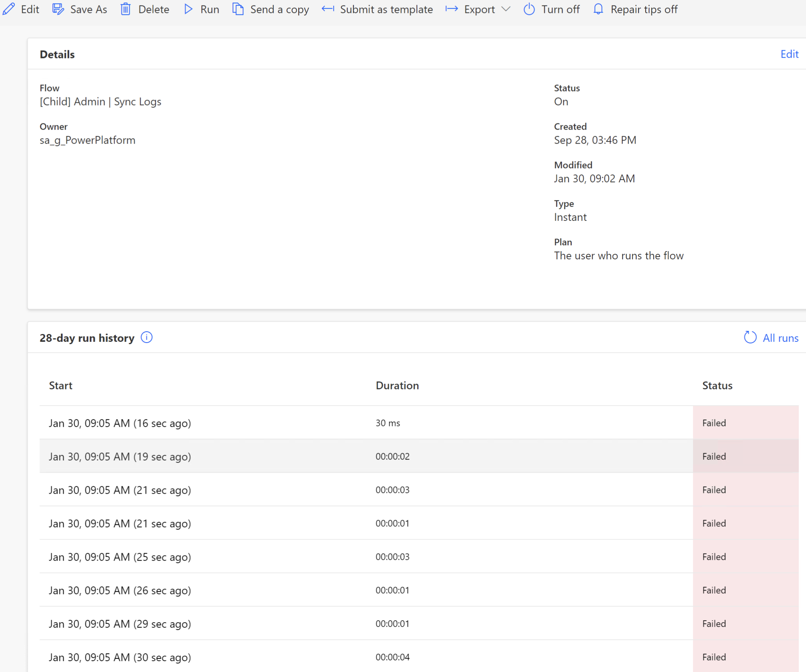Image resolution: width=806 pixels, height=672 pixels.
Task: Click the Run play icon
Action: click(x=188, y=9)
